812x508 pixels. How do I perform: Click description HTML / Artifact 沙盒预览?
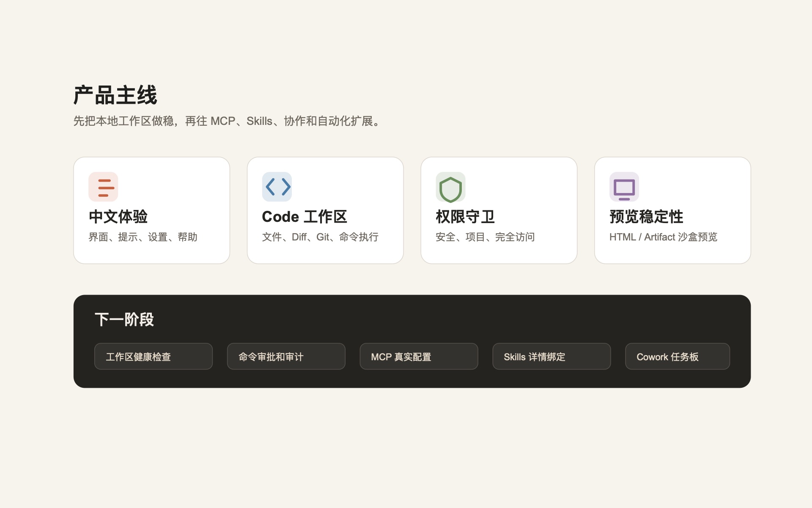[663, 237]
